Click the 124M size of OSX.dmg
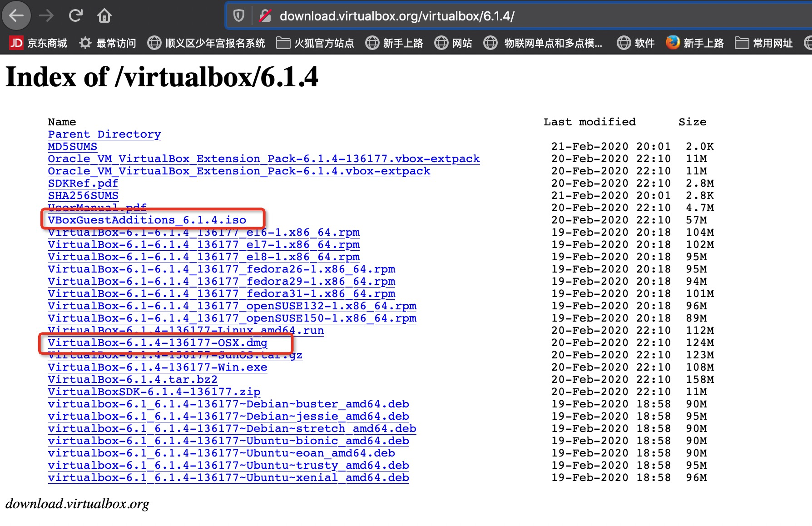This screenshot has height=526, width=812. tap(700, 343)
